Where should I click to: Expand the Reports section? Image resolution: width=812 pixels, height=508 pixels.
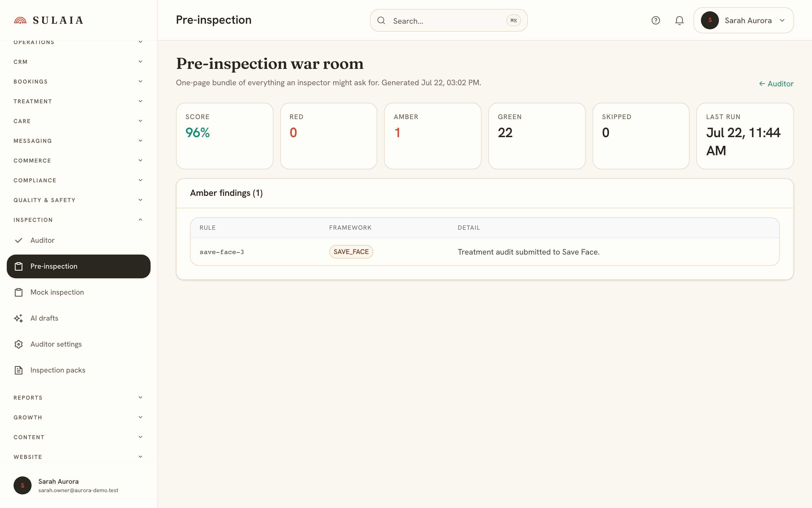(x=78, y=398)
